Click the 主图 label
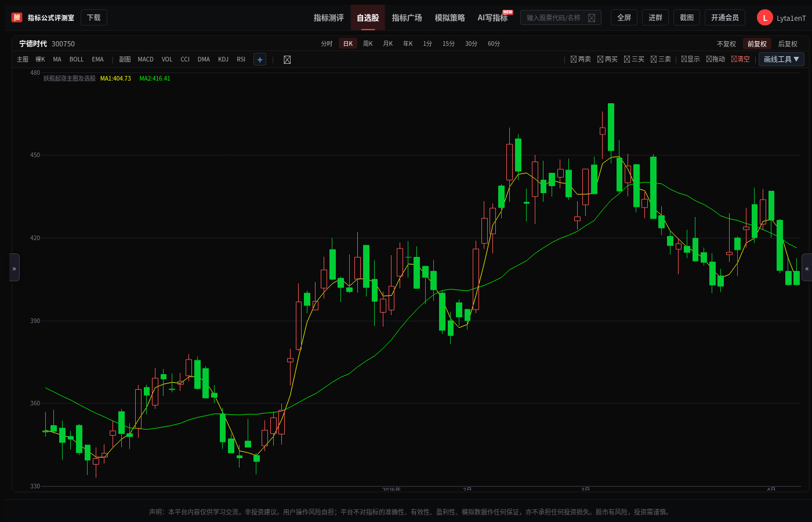This screenshot has width=812, height=522. 23,60
